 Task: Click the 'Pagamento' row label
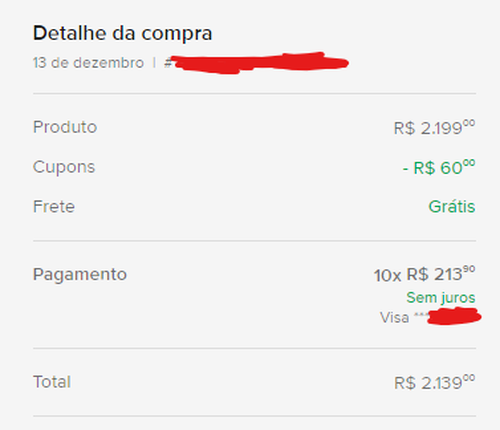(80, 275)
